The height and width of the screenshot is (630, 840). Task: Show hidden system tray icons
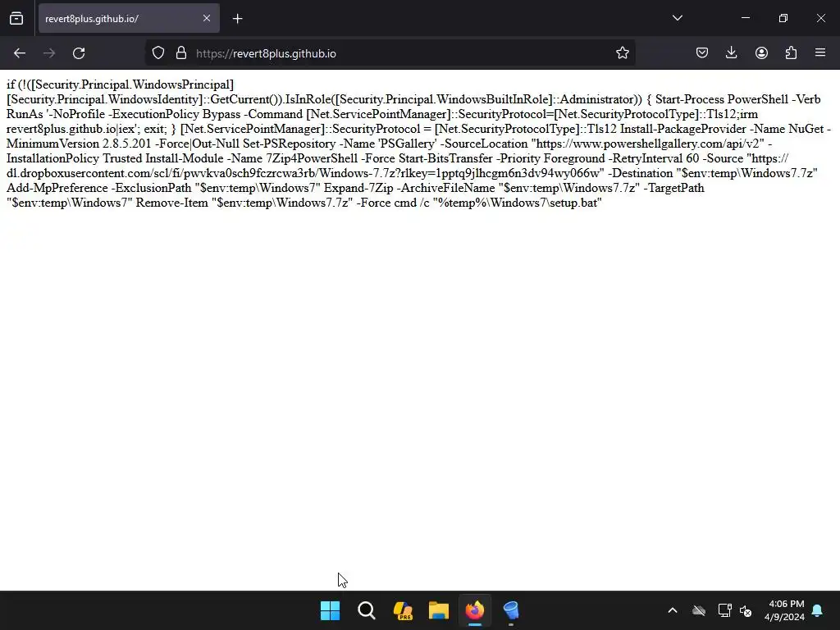click(x=673, y=610)
